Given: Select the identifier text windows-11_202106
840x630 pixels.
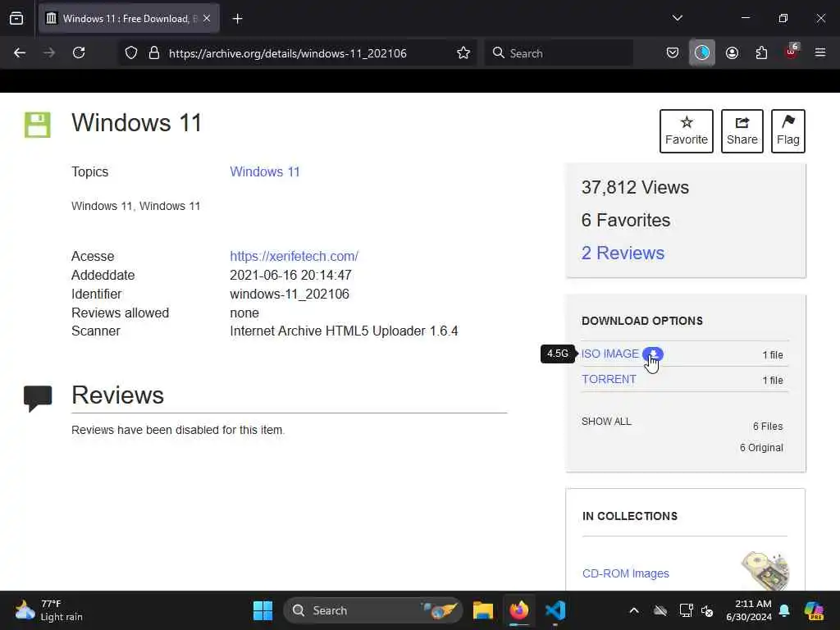Looking at the screenshot, I should pos(290,294).
